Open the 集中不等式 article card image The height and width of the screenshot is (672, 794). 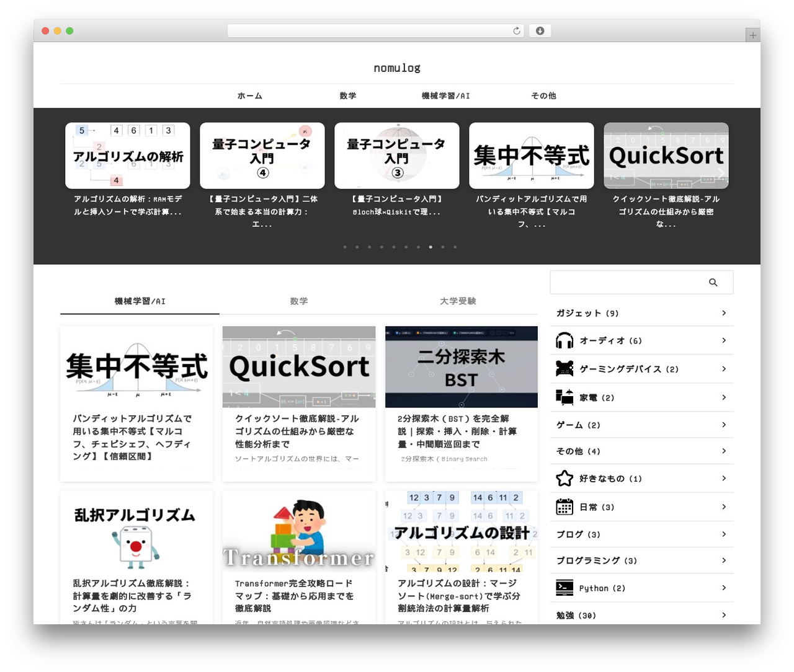136,367
